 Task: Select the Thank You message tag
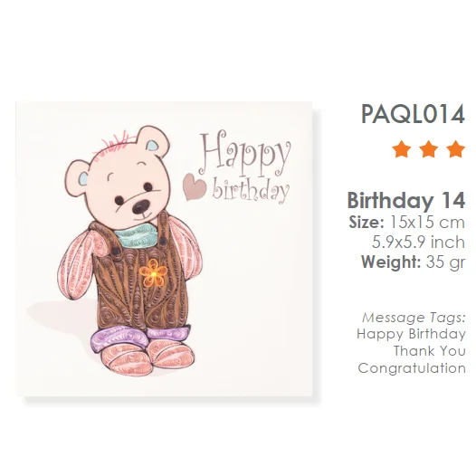coord(430,351)
